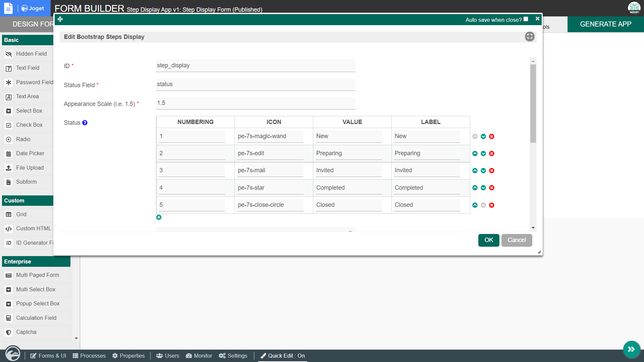Expand the side panel with double-chevron button
Viewport: 644px width, 362px height.
click(631, 349)
